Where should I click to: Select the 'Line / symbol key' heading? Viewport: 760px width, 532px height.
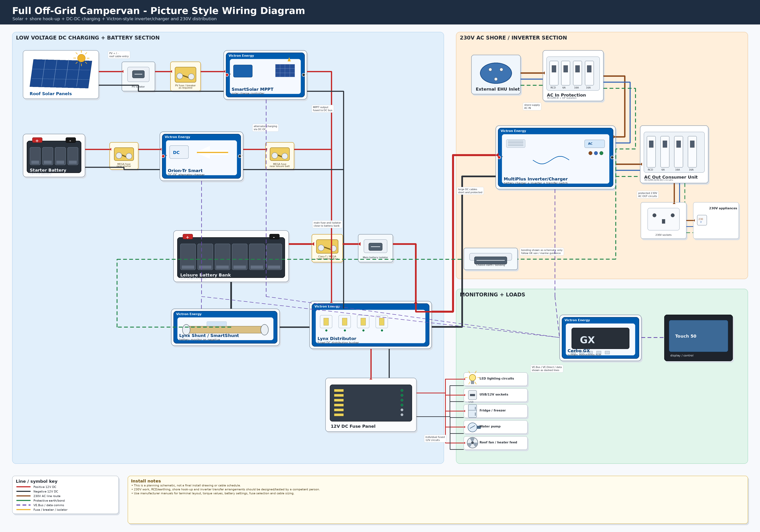37,481
